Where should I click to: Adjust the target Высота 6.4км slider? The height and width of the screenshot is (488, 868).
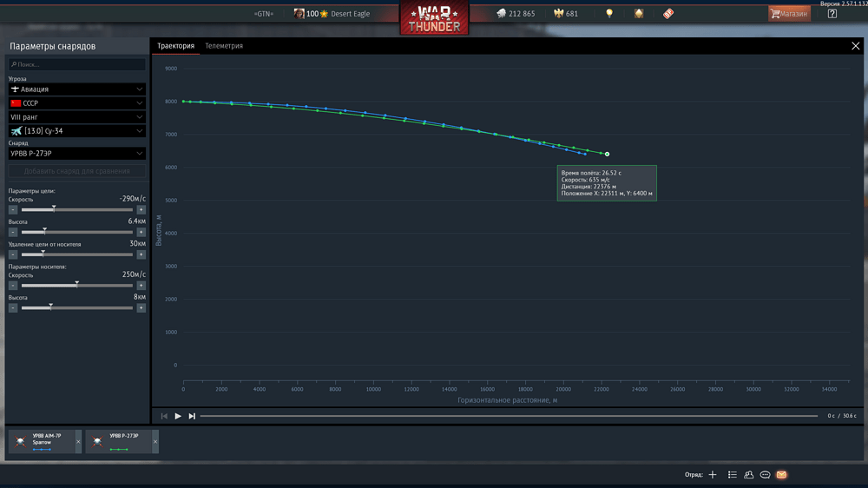(x=77, y=232)
